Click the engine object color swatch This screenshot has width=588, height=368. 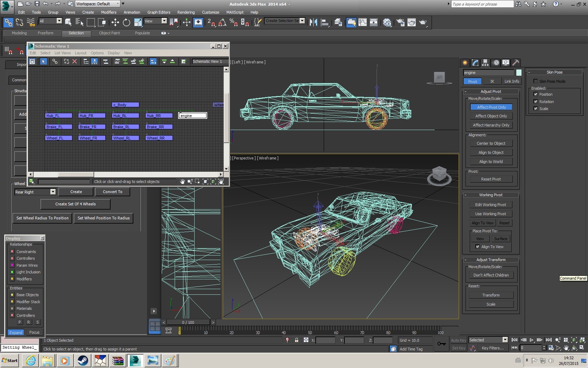(519, 73)
